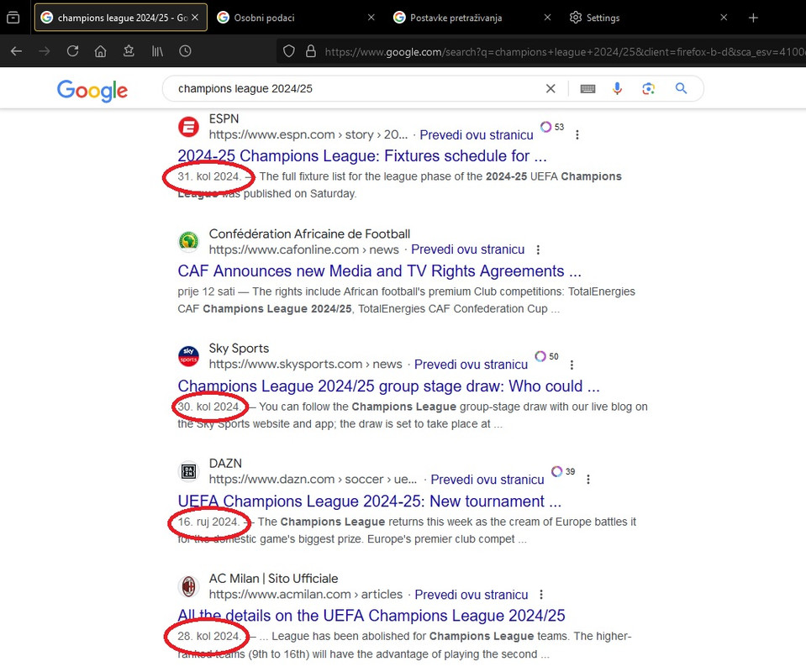Screen dimensions: 806x672
Task: Open the on-screen keyboard input tool
Action: [x=587, y=89]
